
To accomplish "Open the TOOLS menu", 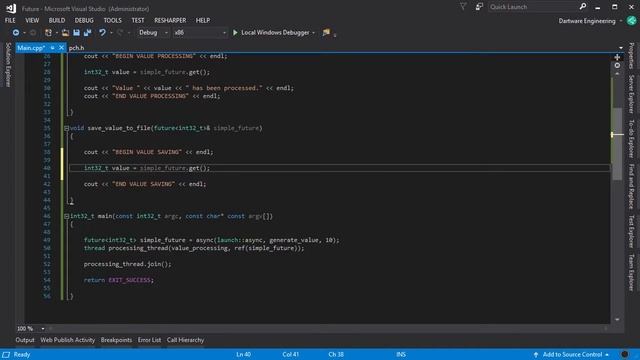I will (x=113, y=20).
